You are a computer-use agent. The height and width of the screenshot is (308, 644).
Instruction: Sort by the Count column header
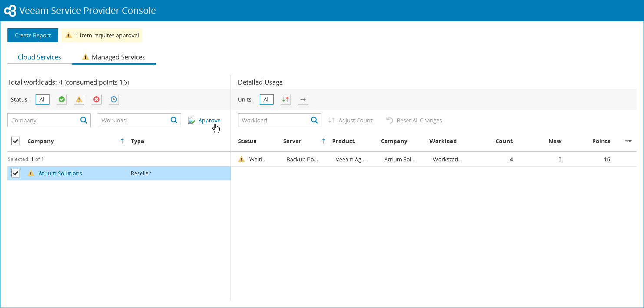tap(504, 141)
